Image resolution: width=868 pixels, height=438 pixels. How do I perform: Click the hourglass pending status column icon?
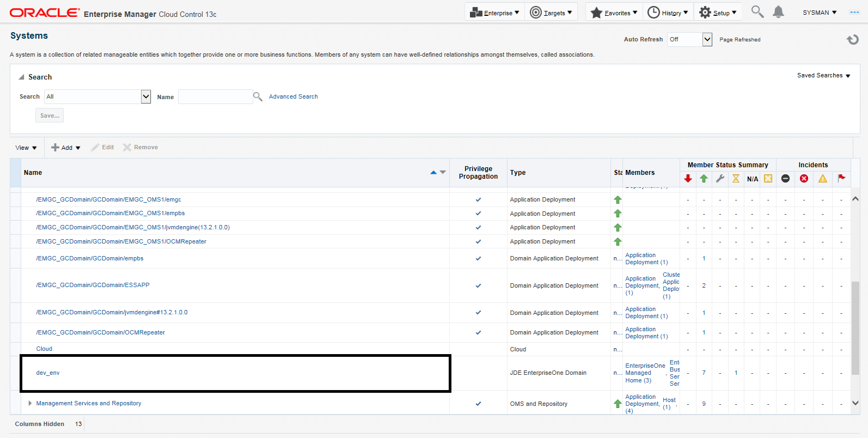coord(736,179)
